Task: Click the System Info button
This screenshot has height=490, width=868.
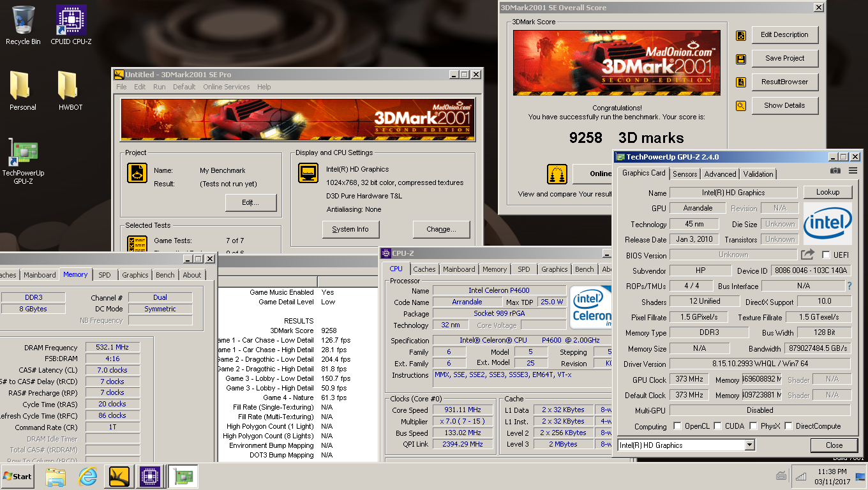Action: click(x=350, y=229)
